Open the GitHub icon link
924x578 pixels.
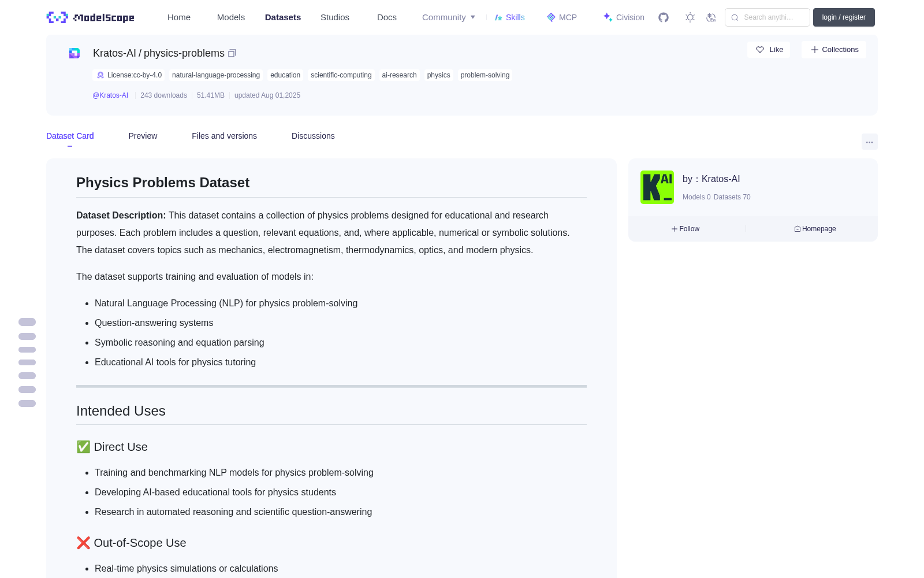(664, 17)
